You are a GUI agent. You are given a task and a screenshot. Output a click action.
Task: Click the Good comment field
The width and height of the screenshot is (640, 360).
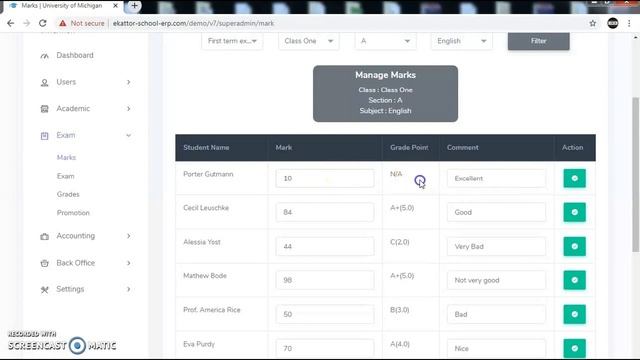496,212
